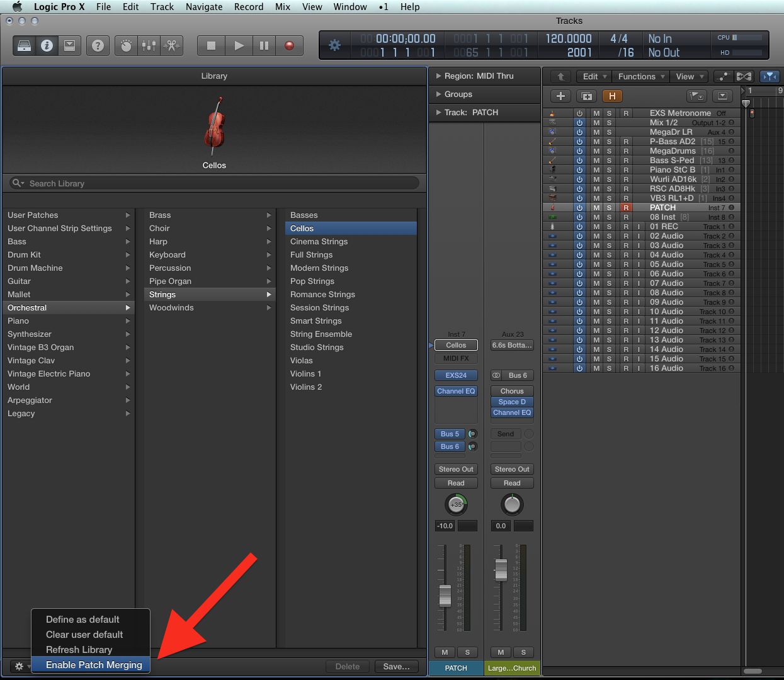
Task: Open the global tracks flag button
Action: [696, 96]
